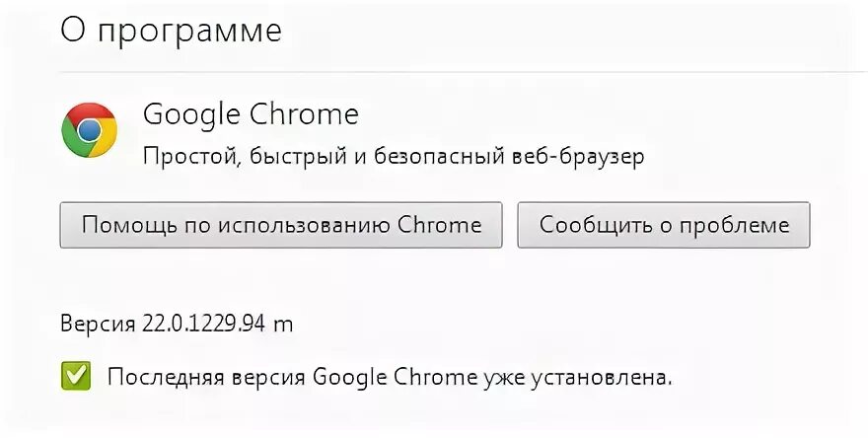Click the tagline "Простой, быстрый и безопасный веб-браузер"
Image resolution: width=868 pixels, height=438 pixels.
click(x=394, y=158)
